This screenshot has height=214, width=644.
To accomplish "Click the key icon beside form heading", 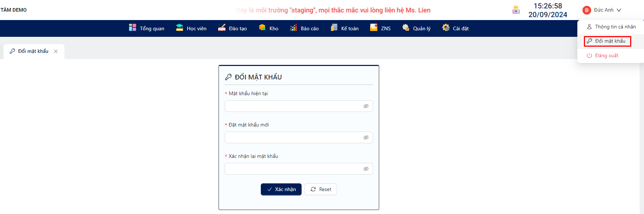I will coord(228,77).
